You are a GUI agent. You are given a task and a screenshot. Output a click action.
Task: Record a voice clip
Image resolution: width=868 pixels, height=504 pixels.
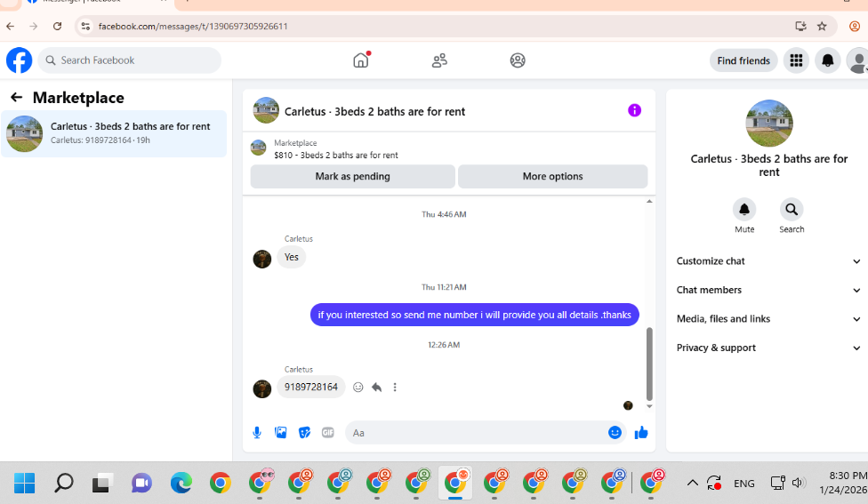[257, 433]
